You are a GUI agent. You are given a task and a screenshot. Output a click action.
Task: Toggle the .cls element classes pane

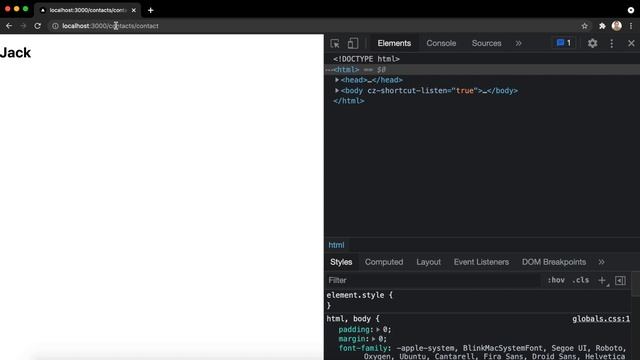pyautogui.click(x=580, y=280)
